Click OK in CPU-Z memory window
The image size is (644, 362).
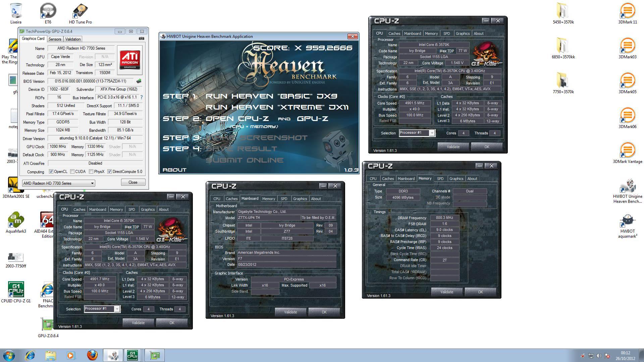[x=480, y=292]
